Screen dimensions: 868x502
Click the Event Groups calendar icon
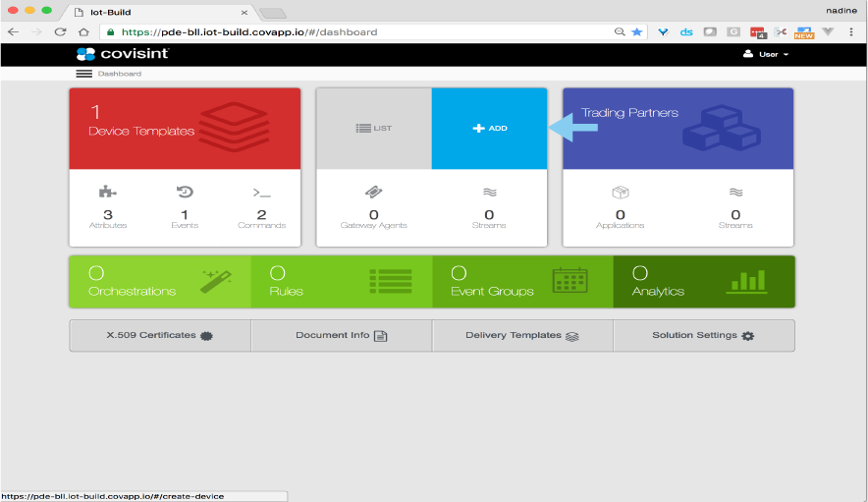click(x=570, y=281)
